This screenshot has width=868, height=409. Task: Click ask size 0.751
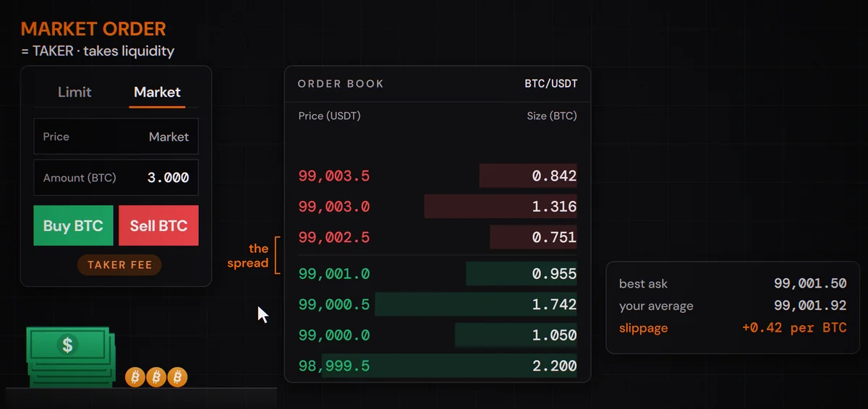click(x=554, y=237)
